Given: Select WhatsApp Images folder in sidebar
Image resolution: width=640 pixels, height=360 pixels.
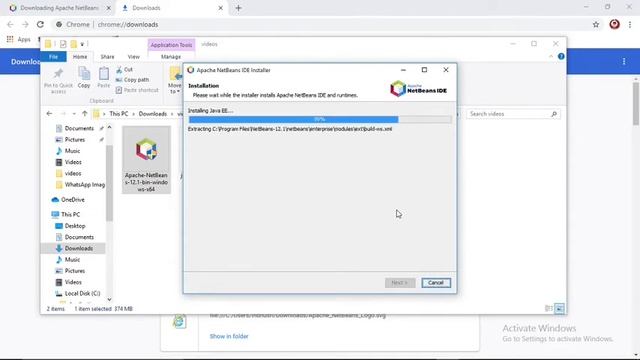Looking at the screenshot, I should pyautogui.click(x=80, y=184).
